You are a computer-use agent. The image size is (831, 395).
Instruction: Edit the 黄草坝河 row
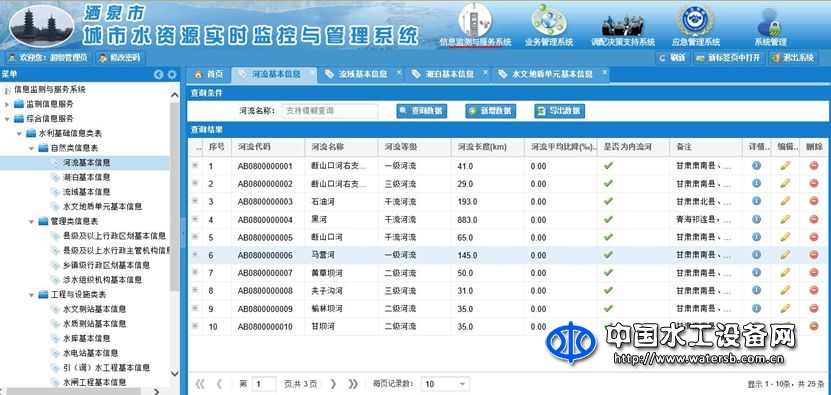click(785, 273)
